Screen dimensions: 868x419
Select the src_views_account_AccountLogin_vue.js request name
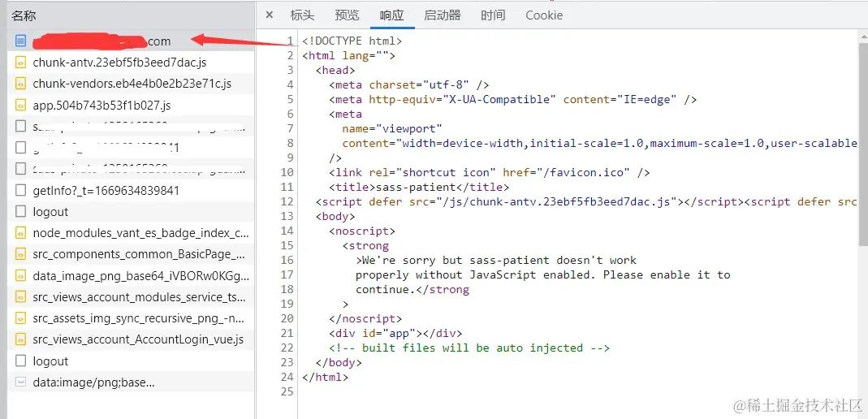(138, 339)
